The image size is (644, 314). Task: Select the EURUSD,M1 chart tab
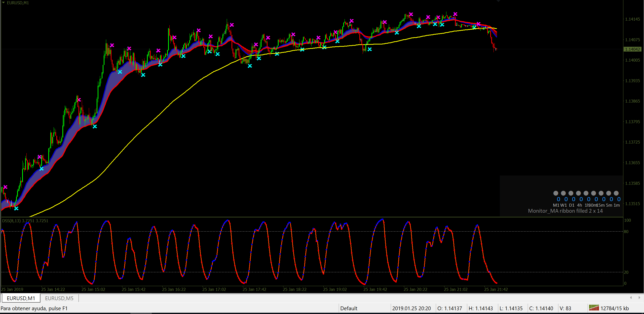(x=21, y=298)
